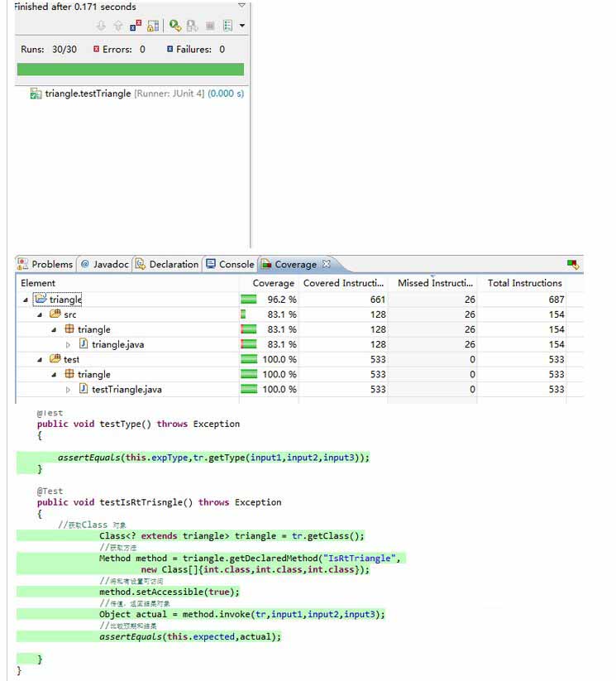Collapse the src folder node
The height and width of the screenshot is (681, 616).
click(x=40, y=314)
